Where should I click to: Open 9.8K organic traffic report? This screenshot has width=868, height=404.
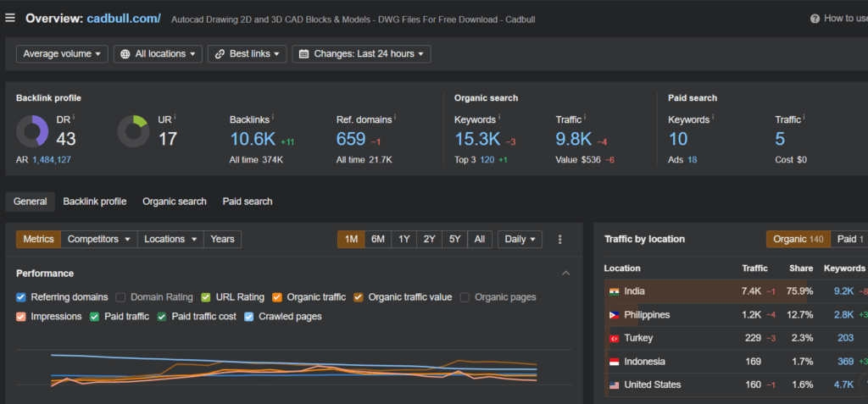[574, 138]
